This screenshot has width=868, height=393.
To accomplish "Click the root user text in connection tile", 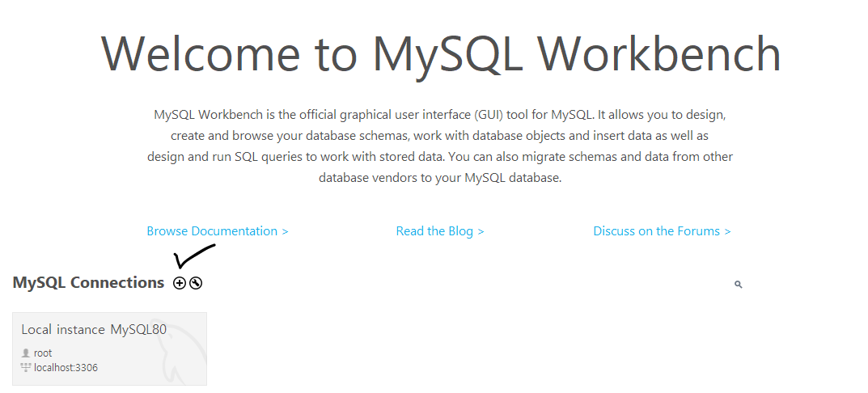I will (43, 353).
